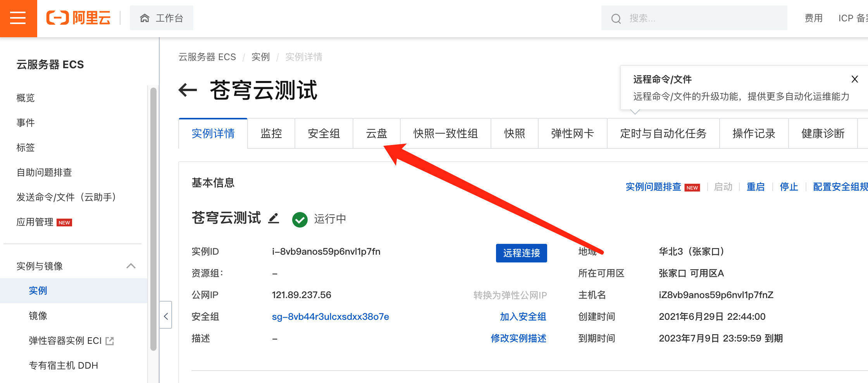Open 事件 in the sidebar
The height and width of the screenshot is (383, 868).
coord(26,122)
